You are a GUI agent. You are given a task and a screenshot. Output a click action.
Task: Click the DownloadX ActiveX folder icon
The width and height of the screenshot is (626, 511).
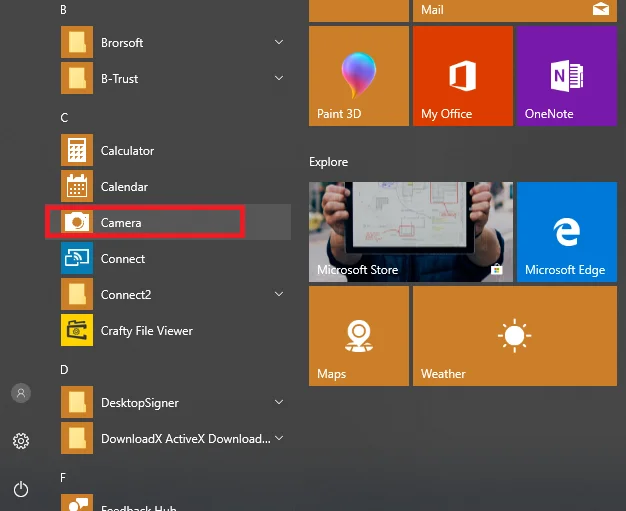click(x=77, y=438)
